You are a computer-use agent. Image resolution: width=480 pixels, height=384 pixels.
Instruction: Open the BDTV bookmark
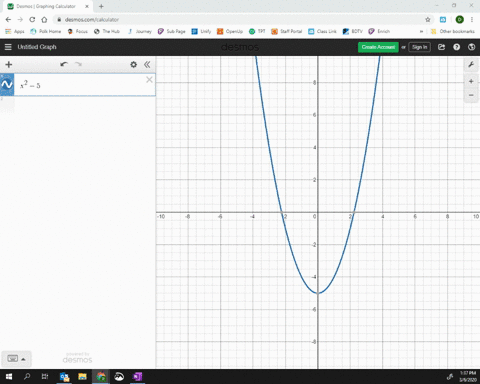pyautogui.click(x=353, y=31)
